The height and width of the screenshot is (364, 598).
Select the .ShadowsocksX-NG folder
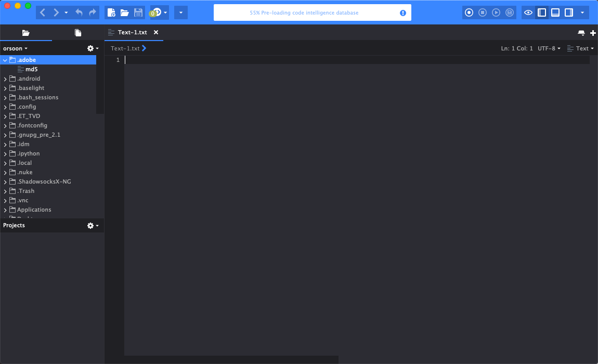(44, 181)
